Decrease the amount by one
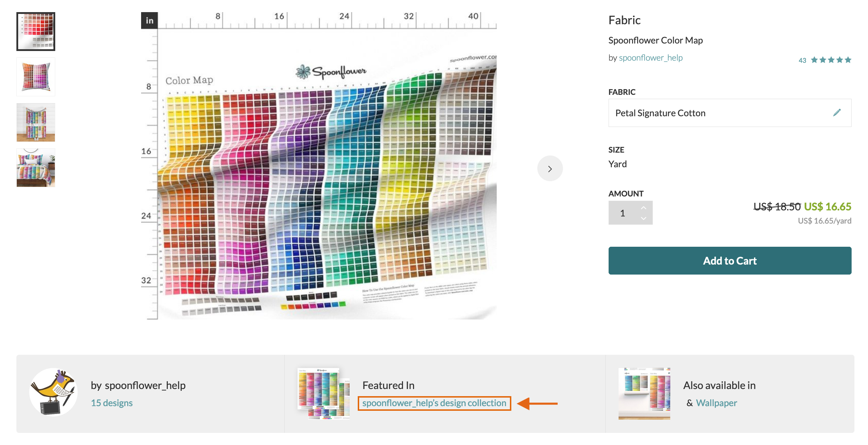The height and width of the screenshot is (445, 868). (x=644, y=218)
